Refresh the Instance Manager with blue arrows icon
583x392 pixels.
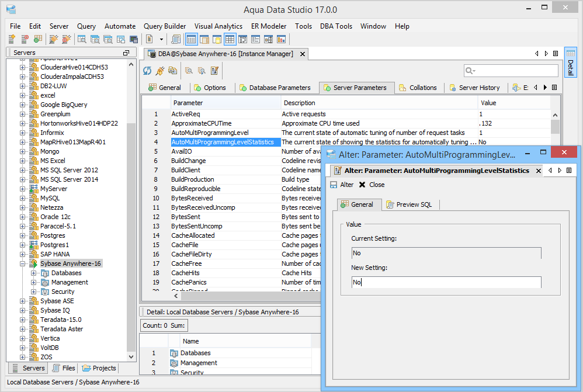coord(147,71)
